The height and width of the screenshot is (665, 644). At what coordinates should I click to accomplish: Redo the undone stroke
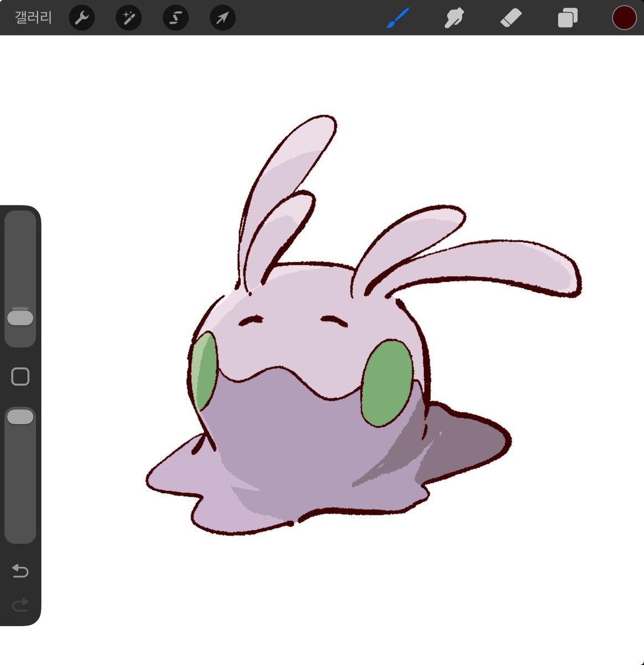pos(20,605)
